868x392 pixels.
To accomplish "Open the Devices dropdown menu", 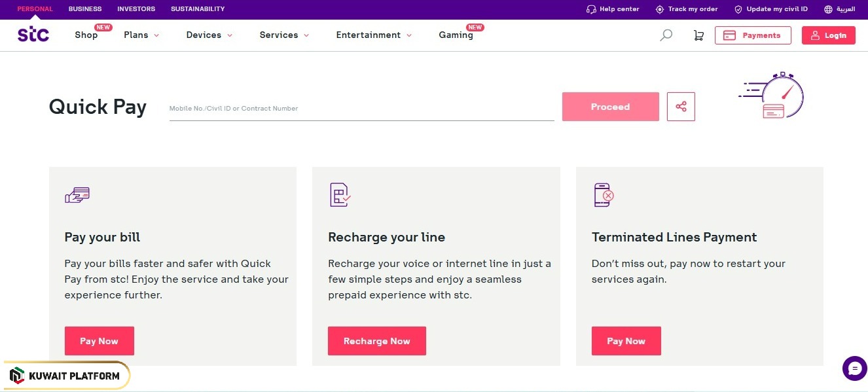I will click(208, 35).
